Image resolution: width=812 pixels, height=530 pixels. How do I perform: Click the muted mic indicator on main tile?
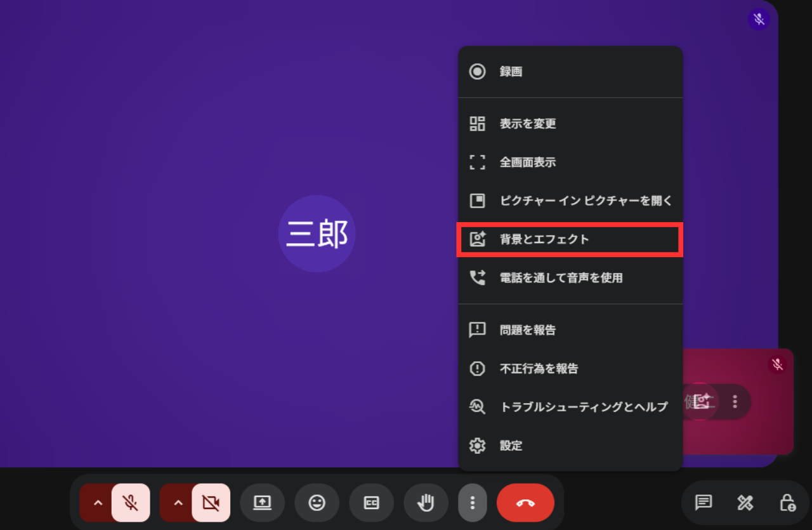coord(759,19)
